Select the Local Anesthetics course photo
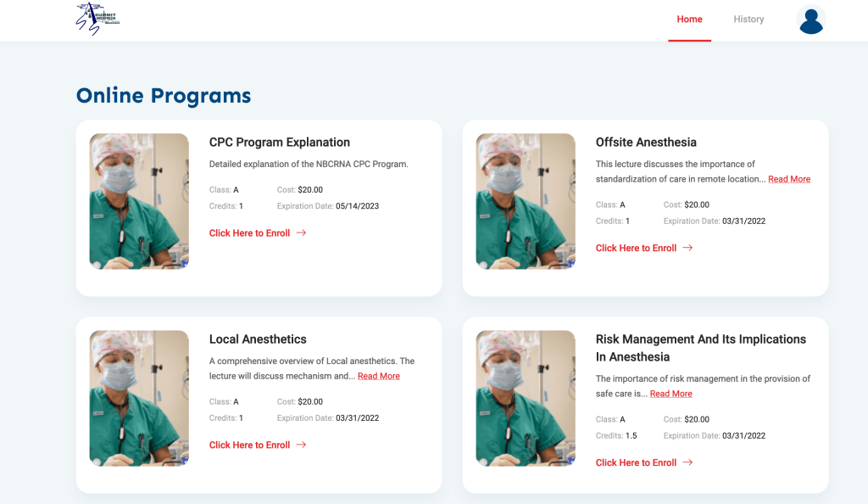This screenshot has height=504, width=868. [x=139, y=397]
